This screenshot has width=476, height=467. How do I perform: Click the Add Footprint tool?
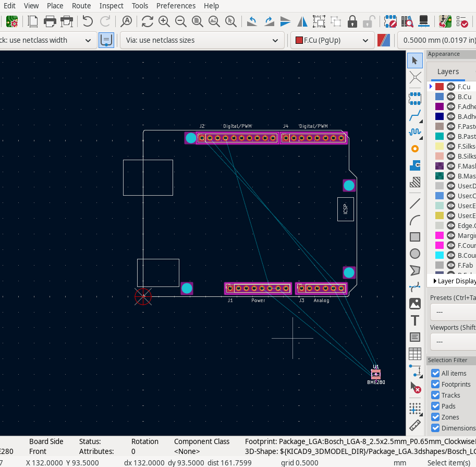pyautogui.click(x=415, y=98)
